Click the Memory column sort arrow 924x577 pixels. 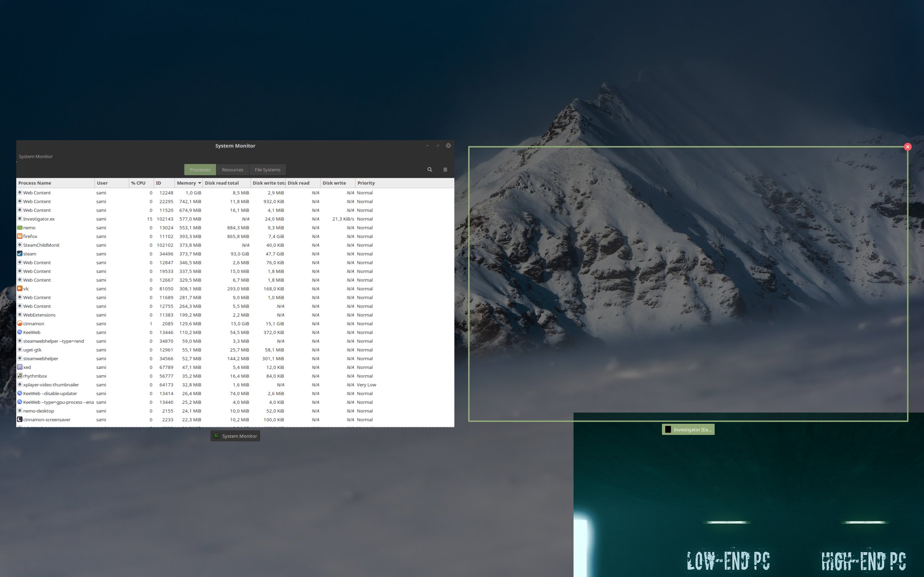(x=200, y=183)
